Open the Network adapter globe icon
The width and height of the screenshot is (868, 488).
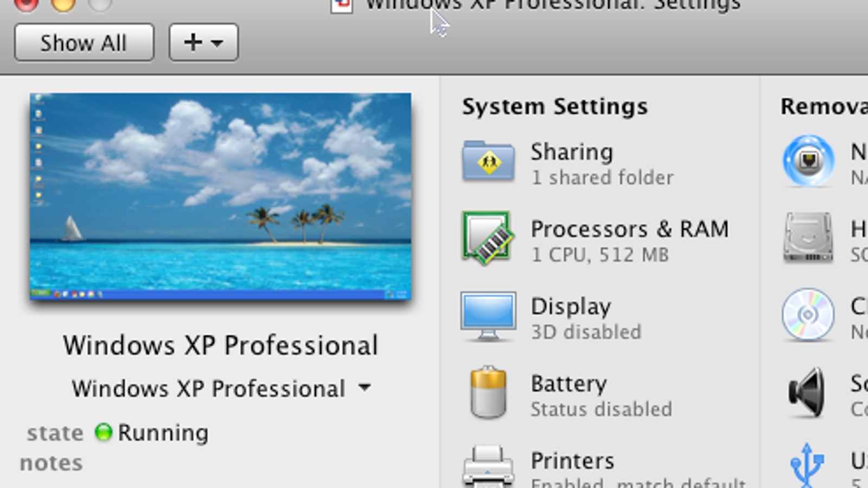click(808, 161)
